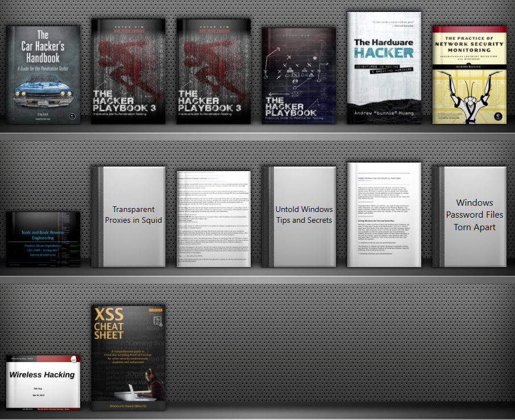Open Windows Password Files Torn Apart book

(x=469, y=217)
